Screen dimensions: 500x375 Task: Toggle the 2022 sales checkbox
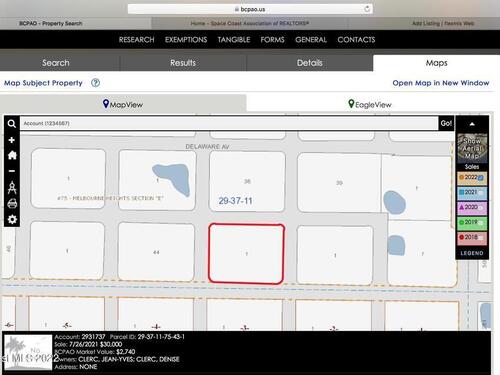[480, 178]
